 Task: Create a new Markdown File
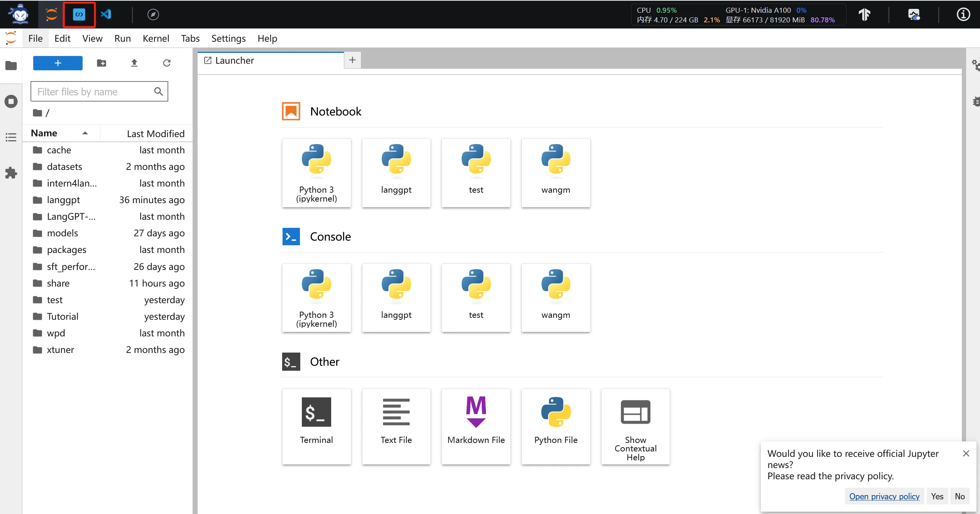point(476,426)
